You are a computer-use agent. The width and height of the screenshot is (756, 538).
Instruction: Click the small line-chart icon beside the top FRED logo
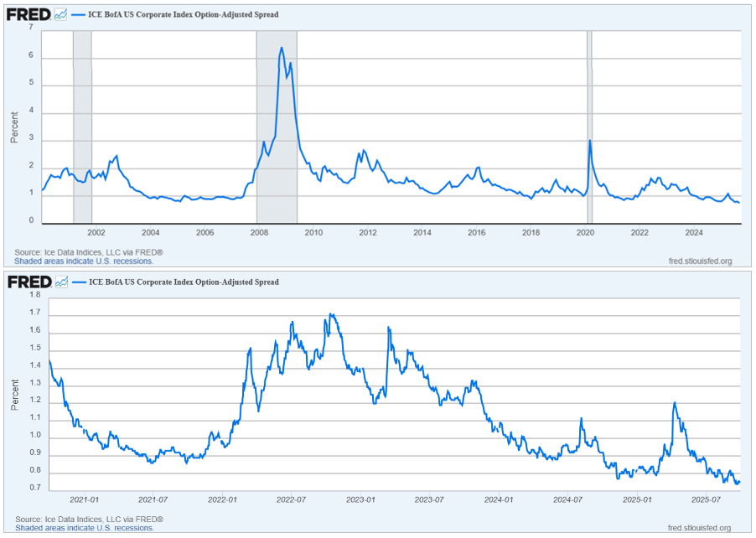click(x=61, y=14)
